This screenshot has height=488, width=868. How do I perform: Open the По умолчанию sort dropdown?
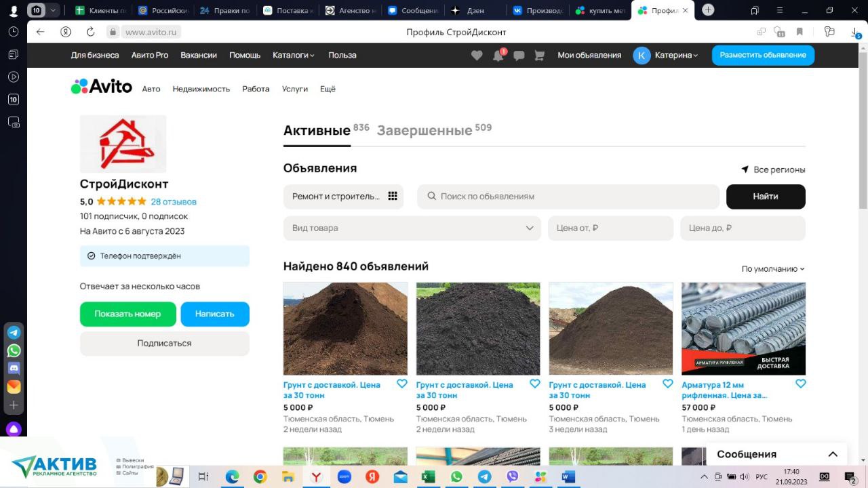(x=773, y=269)
